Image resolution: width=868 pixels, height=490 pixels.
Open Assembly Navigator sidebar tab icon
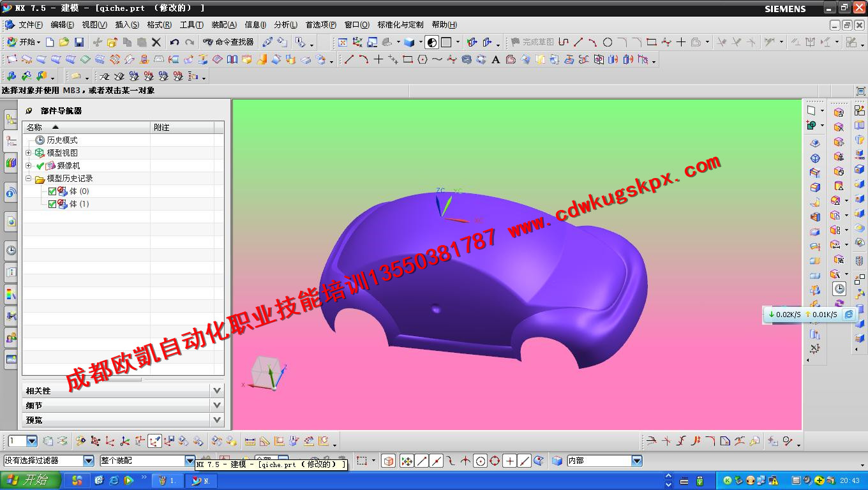[11, 119]
